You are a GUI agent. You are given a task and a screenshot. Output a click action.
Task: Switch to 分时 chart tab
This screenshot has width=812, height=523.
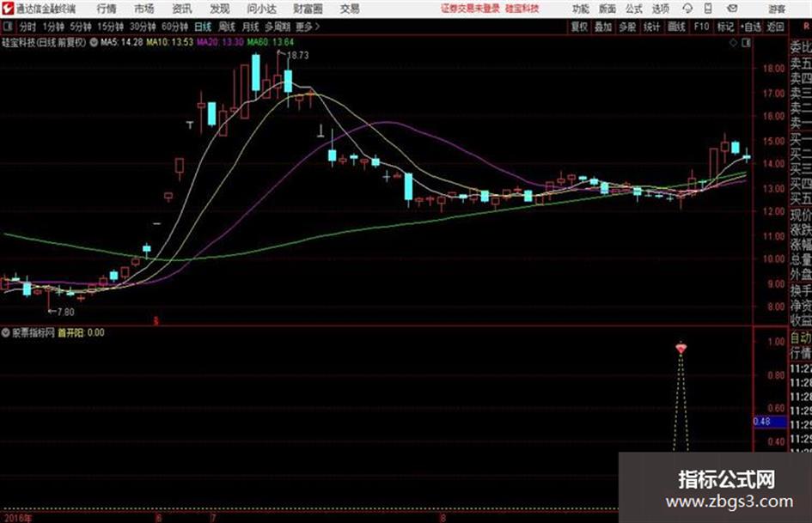(27, 27)
